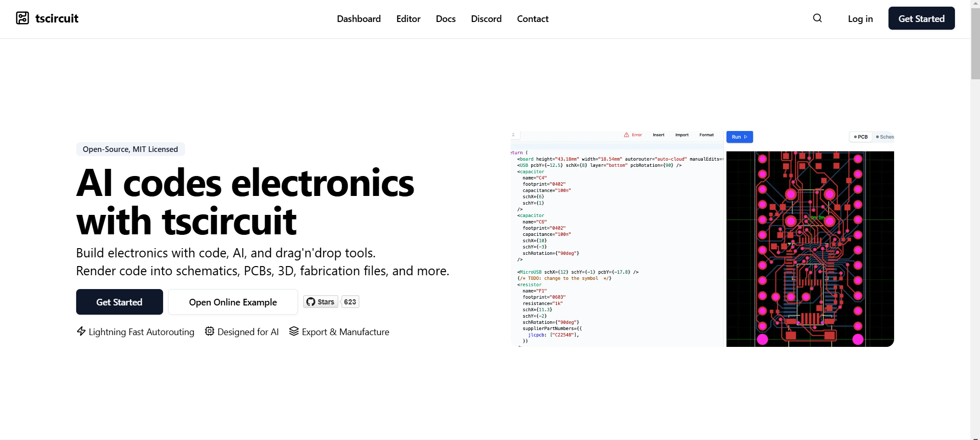Open the Dashboard nav item

pos(359,19)
